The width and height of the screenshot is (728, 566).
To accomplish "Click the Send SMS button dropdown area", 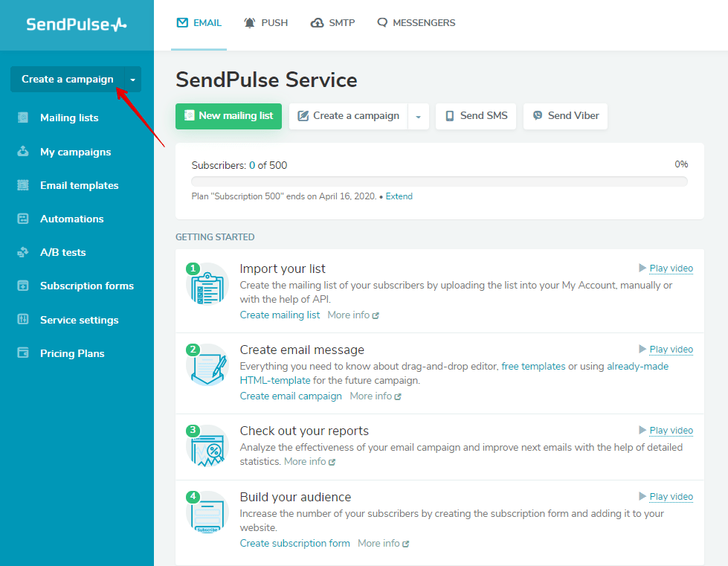I will coord(476,116).
